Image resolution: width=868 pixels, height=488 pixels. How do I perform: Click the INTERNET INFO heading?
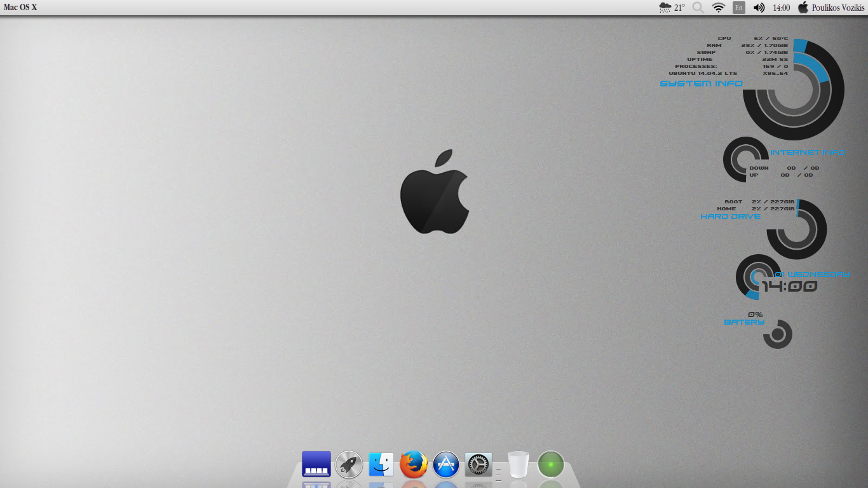tap(808, 152)
